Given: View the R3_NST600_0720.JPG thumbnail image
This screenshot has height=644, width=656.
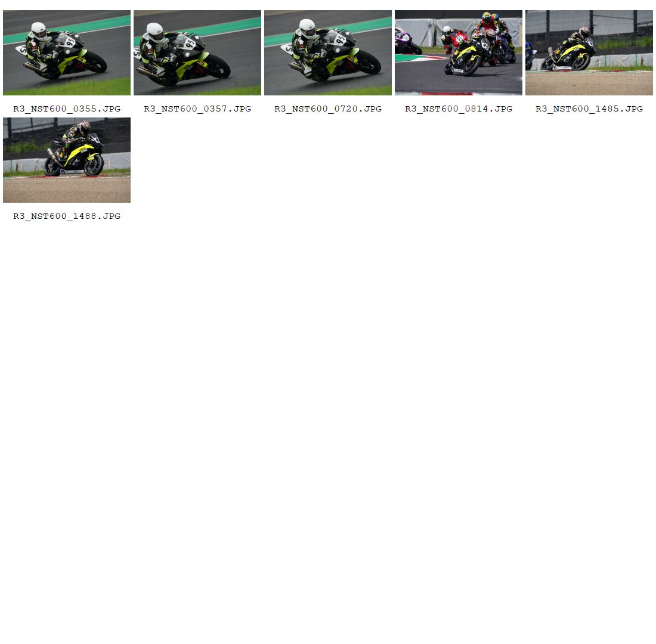Looking at the screenshot, I should [x=327, y=52].
